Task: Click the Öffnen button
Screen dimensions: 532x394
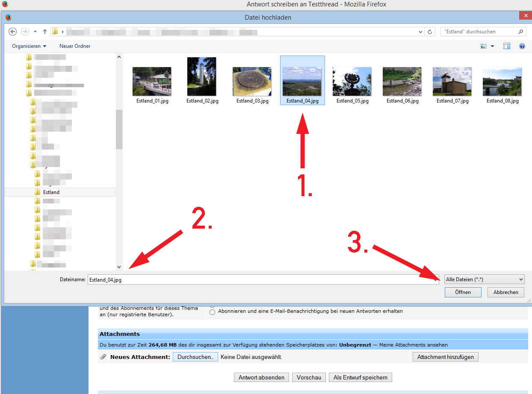Action: [x=463, y=292]
